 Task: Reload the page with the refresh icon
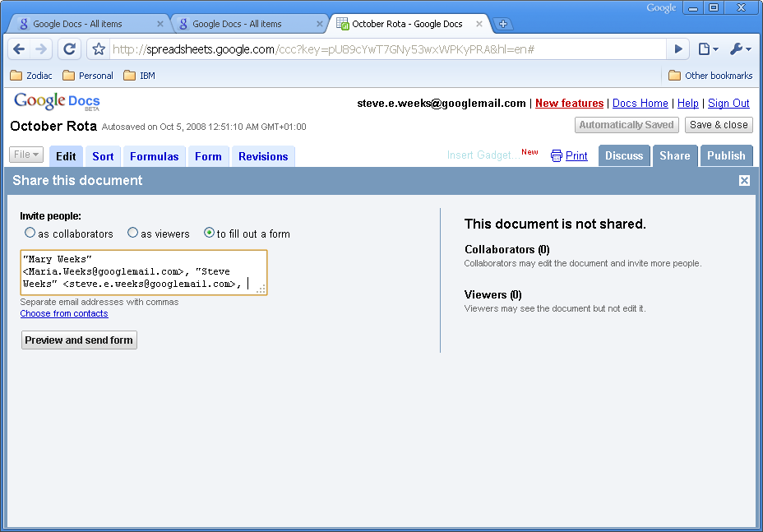(x=70, y=49)
